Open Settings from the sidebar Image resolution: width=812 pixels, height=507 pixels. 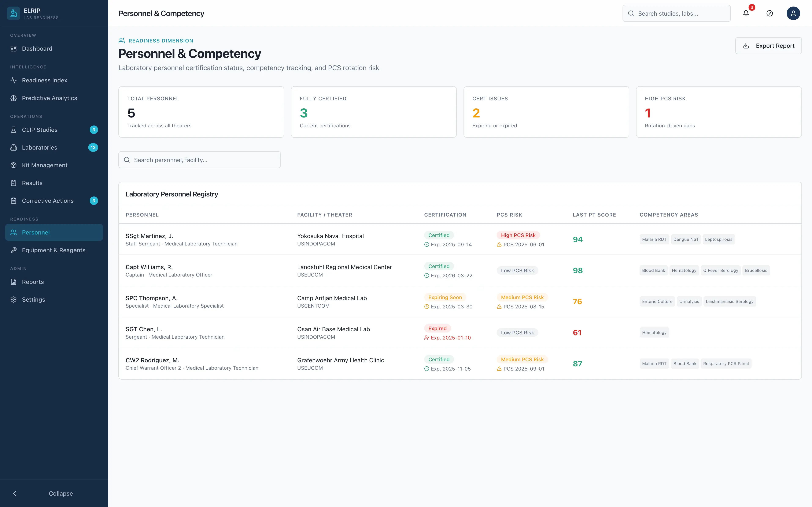pyautogui.click(x=33, y=299)
